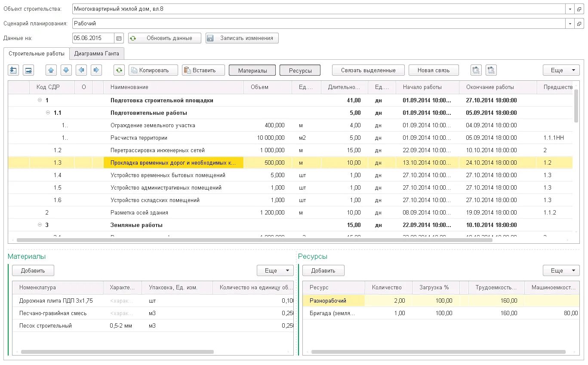This screenshot has width=588, height=365.
Task: Click the first table-copy icon after Новая связь
Action: pyautogui.click(x=476, y=70)
